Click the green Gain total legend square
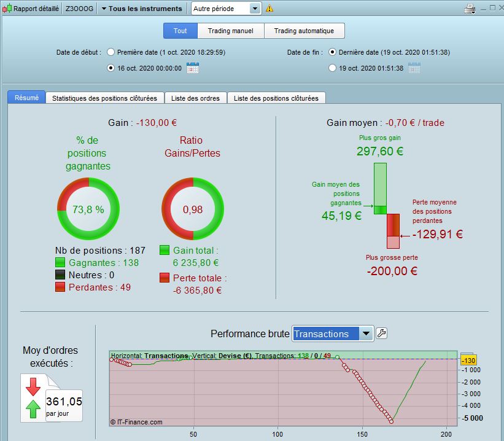 click(x=165, y=250)
